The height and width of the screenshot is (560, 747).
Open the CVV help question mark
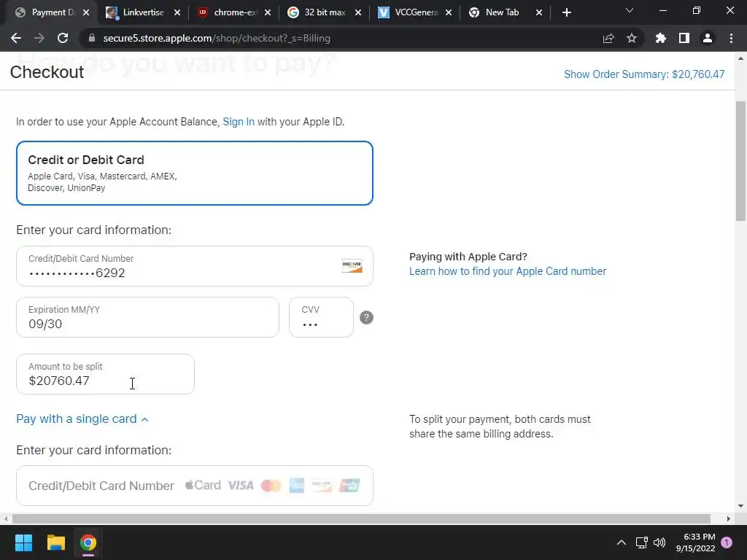tap(366, 318)
